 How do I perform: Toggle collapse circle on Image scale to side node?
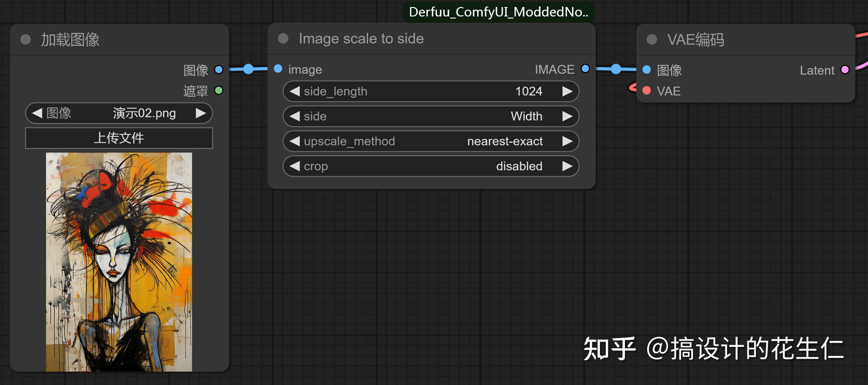tap(283, 38)
